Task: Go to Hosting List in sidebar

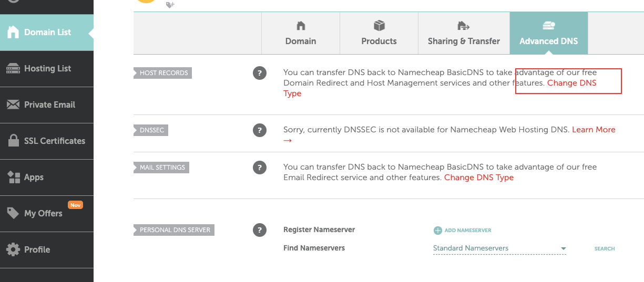Action: (47, 68)
